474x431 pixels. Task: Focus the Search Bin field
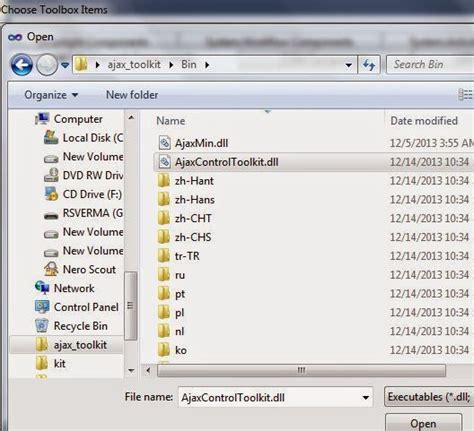click(x=430, y=64)
